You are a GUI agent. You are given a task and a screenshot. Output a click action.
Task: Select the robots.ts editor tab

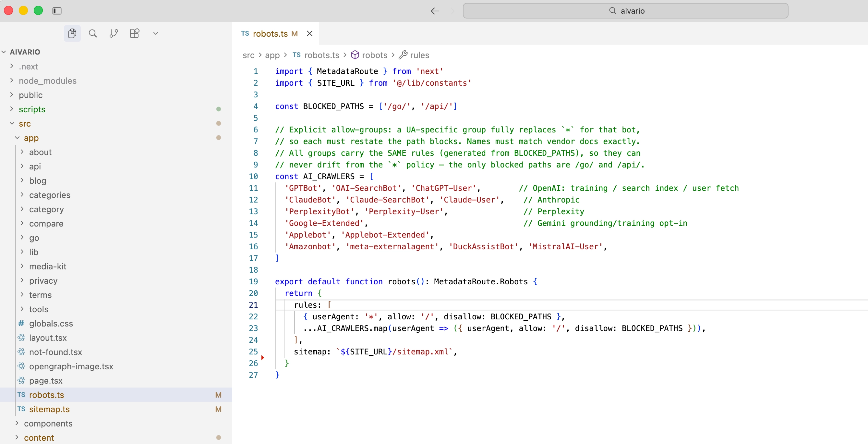pos(276,33)
